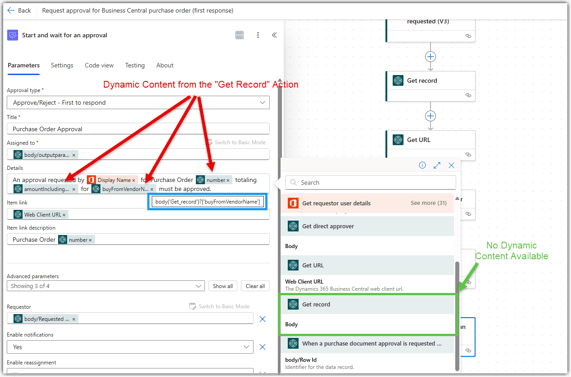Click the Show all button
The height and width of the screenshot is (377, 571).
point(223,286)
